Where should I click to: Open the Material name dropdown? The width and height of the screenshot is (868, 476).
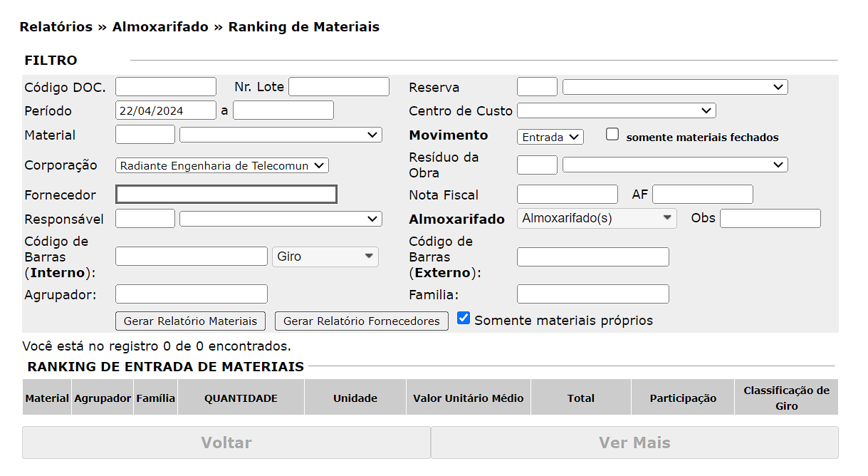[x=281, y=135]
